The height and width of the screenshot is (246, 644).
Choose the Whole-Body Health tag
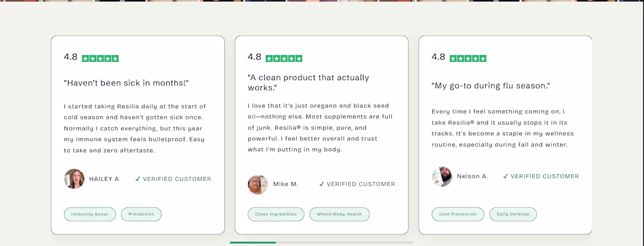[x=340, y=214]
